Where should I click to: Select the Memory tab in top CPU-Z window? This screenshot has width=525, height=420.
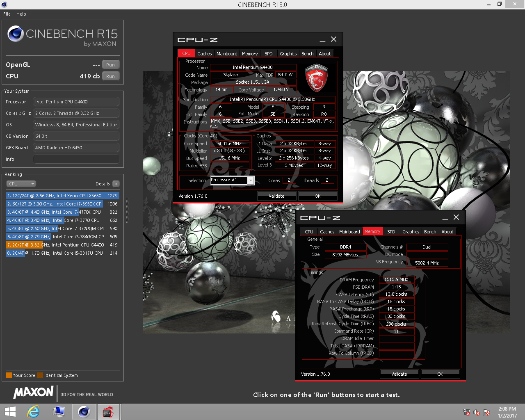(x=250, y=54)
